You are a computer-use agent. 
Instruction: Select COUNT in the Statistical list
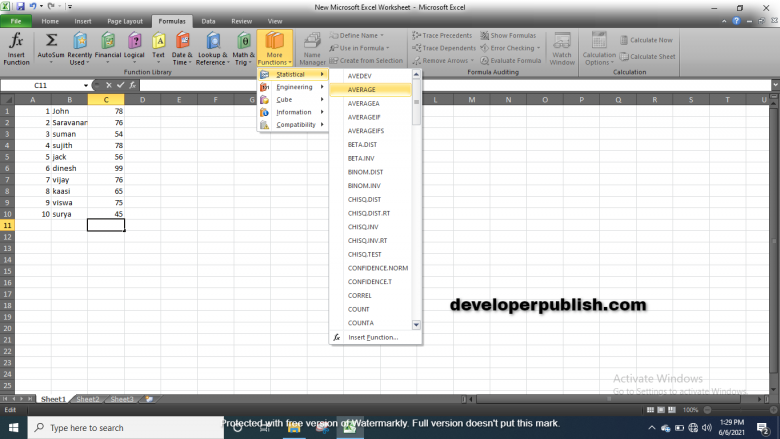(359, 309)
